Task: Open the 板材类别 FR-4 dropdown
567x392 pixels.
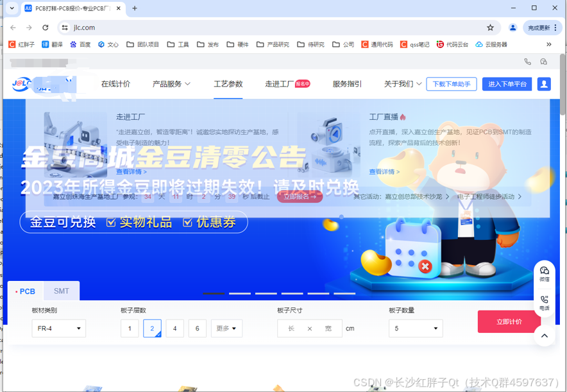Action: [x=59, y=328]
